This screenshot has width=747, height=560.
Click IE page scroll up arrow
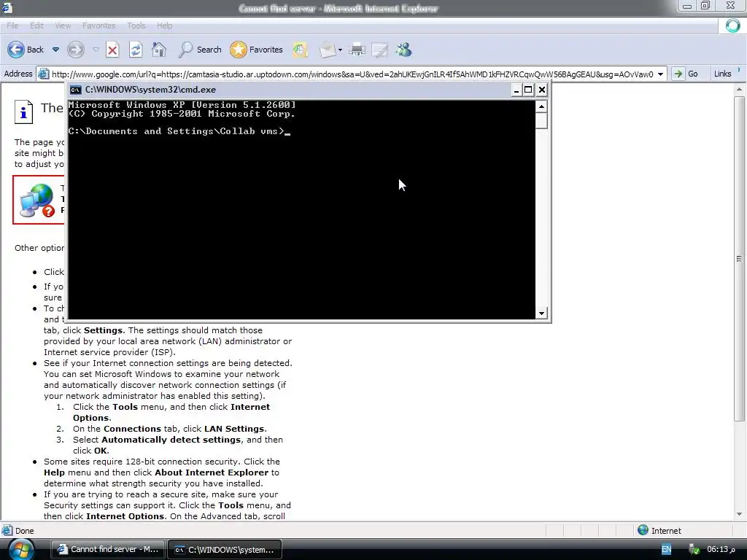coord(740,89)
